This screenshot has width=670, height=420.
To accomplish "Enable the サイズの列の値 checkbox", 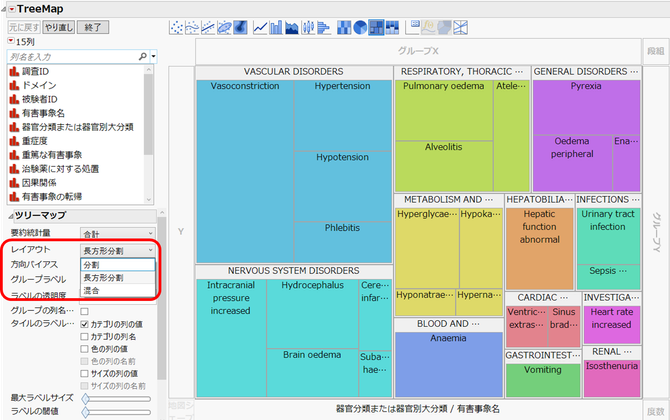I will (85, 373).
